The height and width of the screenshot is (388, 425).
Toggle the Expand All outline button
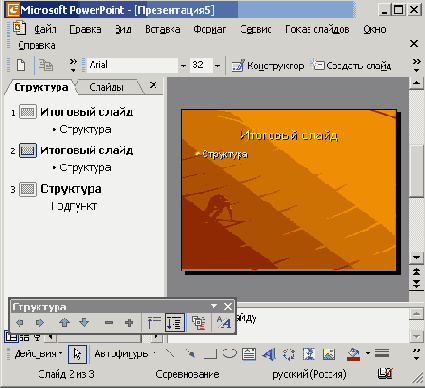[x=175, y=323]
